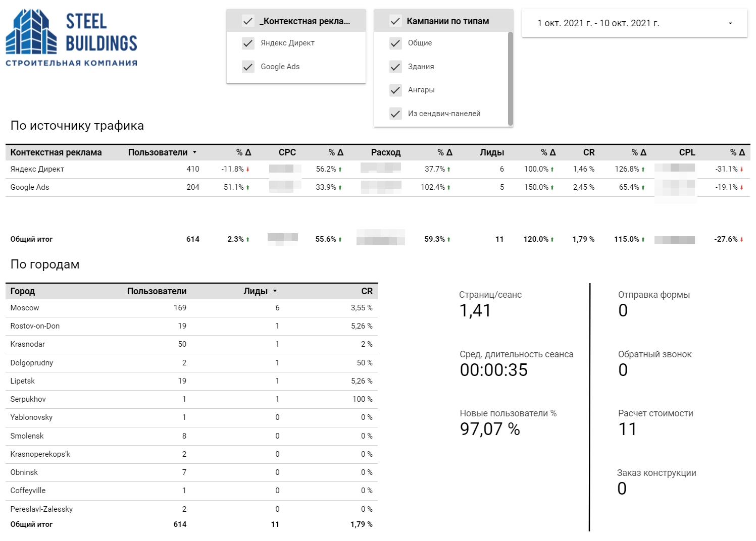Click the CPC column header
756x541 pixels.
coord(287,152)
